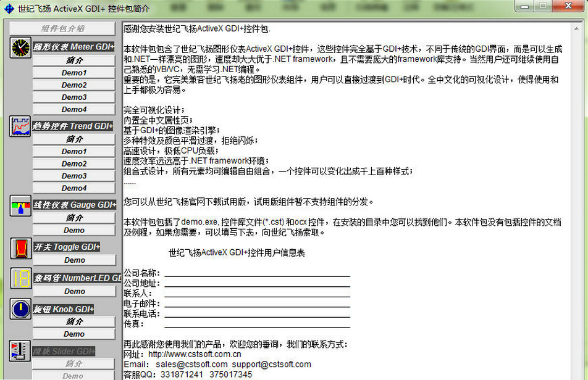Open 简介 under Gauge GDI+
The height and width of the screenshot is (380, 588).
point(74,218)
